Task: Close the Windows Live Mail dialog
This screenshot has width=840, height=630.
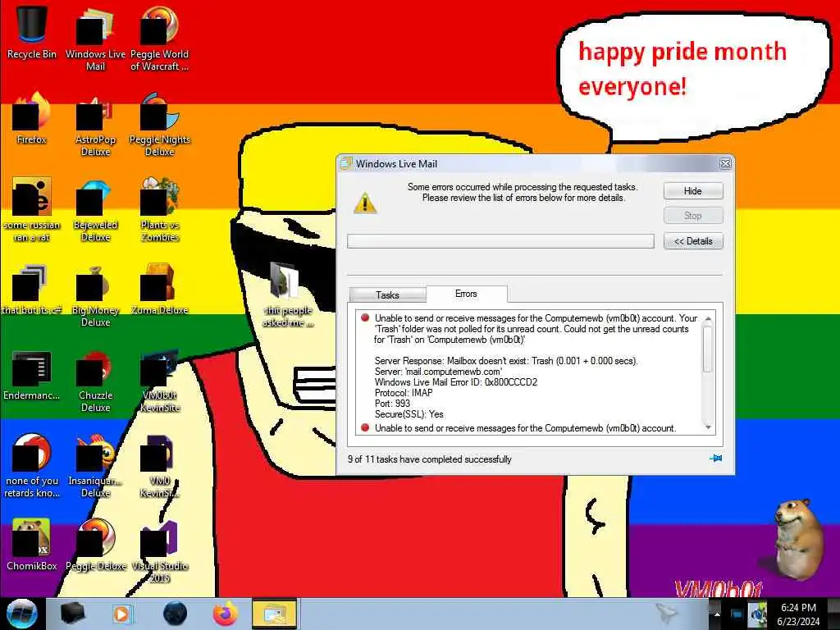Action: [x=725, y=164]
